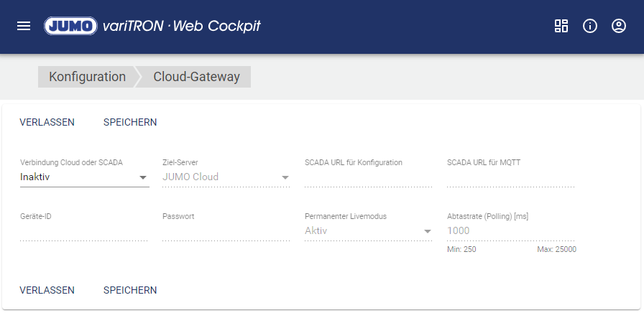Open the Ziel-Server dropdown arrow

[x=285, y=177]
